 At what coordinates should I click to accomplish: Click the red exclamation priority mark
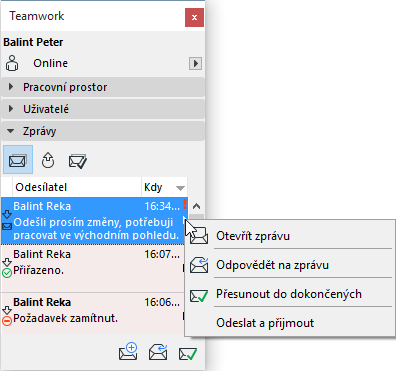pos(185,204)
